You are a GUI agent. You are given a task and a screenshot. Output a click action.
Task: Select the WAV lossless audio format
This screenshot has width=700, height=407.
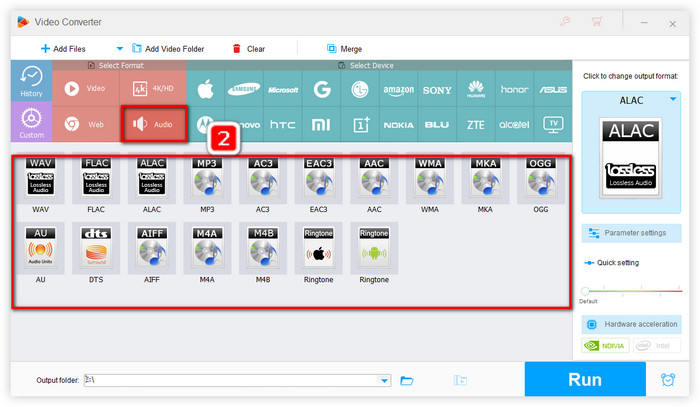[41, 178]
